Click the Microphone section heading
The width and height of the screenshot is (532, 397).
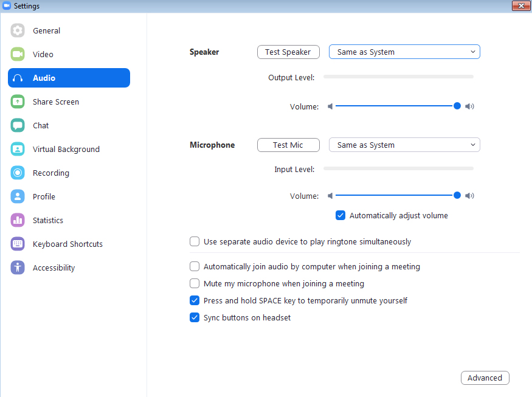click(212, 145)
